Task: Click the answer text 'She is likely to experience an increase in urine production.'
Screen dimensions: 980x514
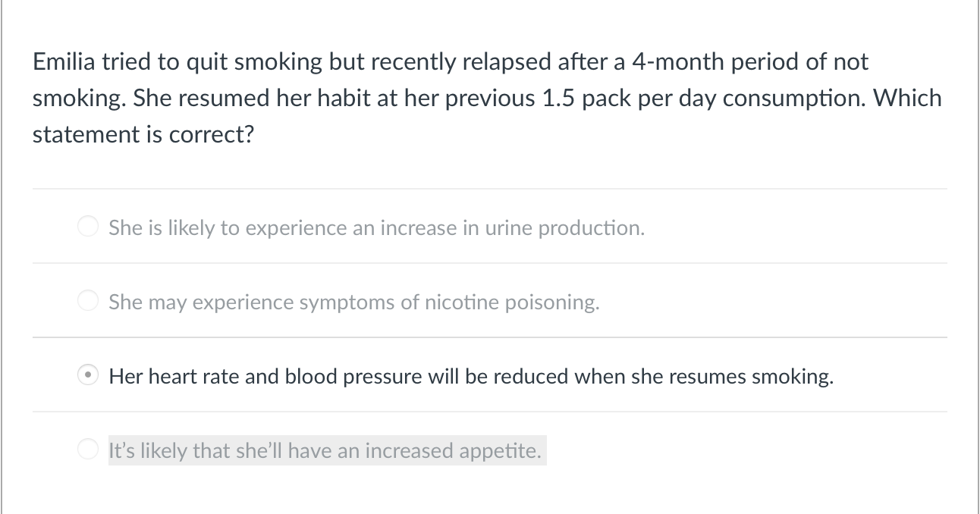Action: (377, 227)
